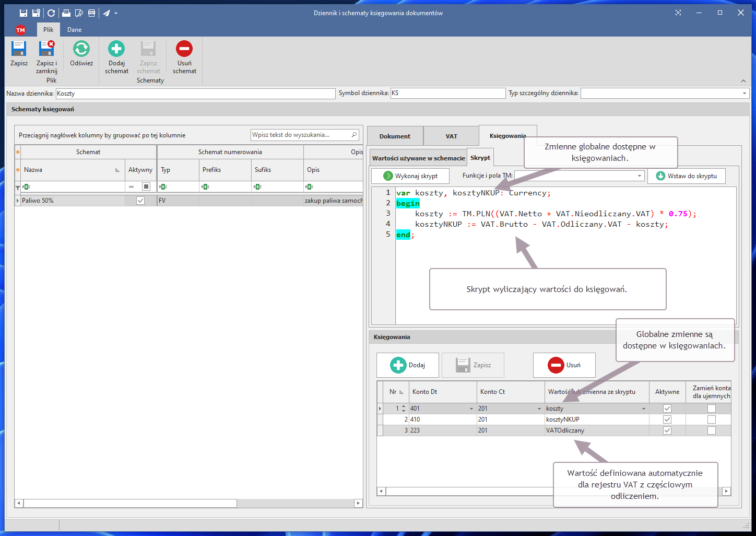Switch to the VAT tab
Viewport: 756px width, 536px height.
(451, 136)
